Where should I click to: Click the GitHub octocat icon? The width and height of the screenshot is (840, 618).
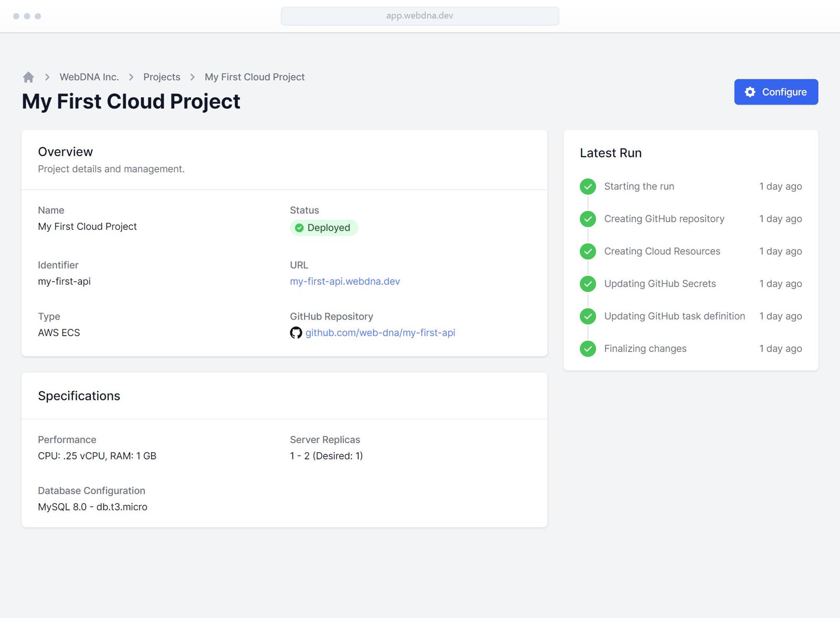pyautogui.click(x=296, y=333)
